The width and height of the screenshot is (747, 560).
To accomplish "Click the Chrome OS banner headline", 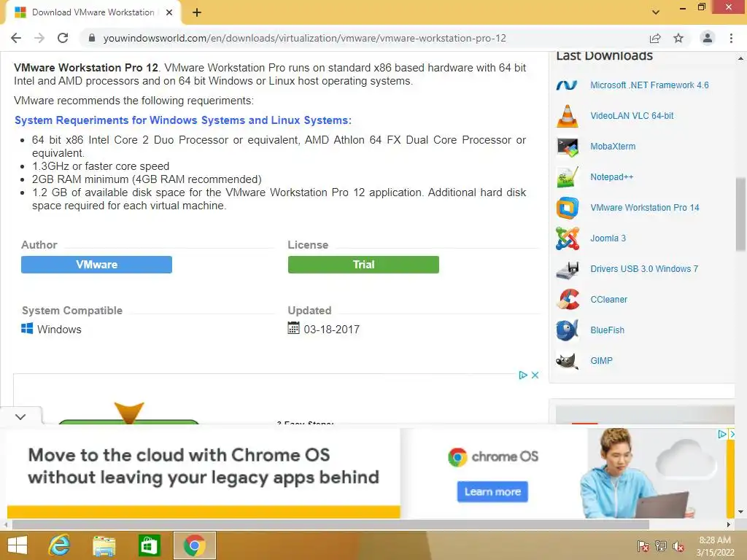I will pyautogui.click(x=204, y=466).
